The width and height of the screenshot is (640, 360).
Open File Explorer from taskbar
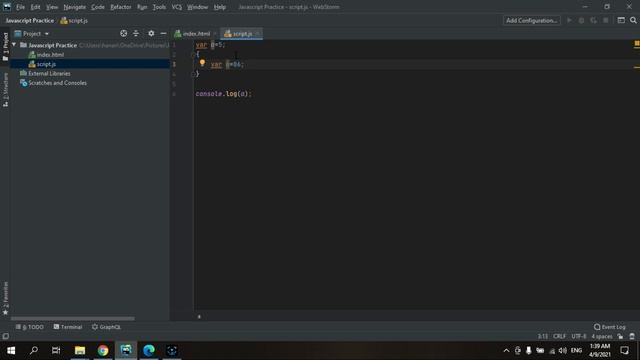point(80,350)
